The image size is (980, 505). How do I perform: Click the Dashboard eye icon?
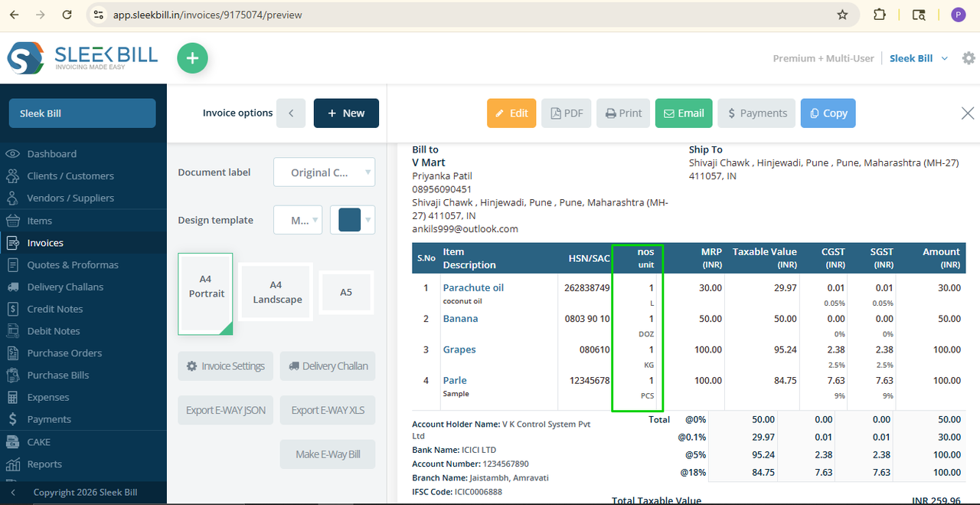pyautogui.click(x=12, y=153)
